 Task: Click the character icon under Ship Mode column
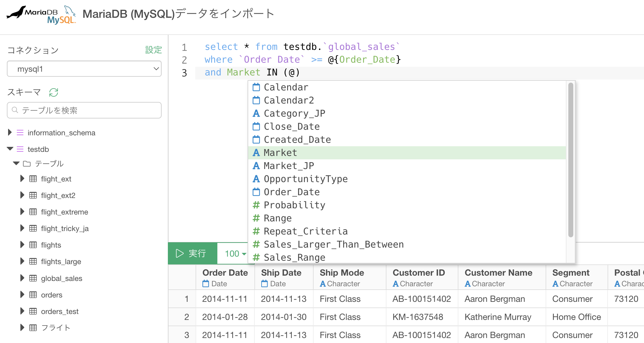(x=323, y=284)
